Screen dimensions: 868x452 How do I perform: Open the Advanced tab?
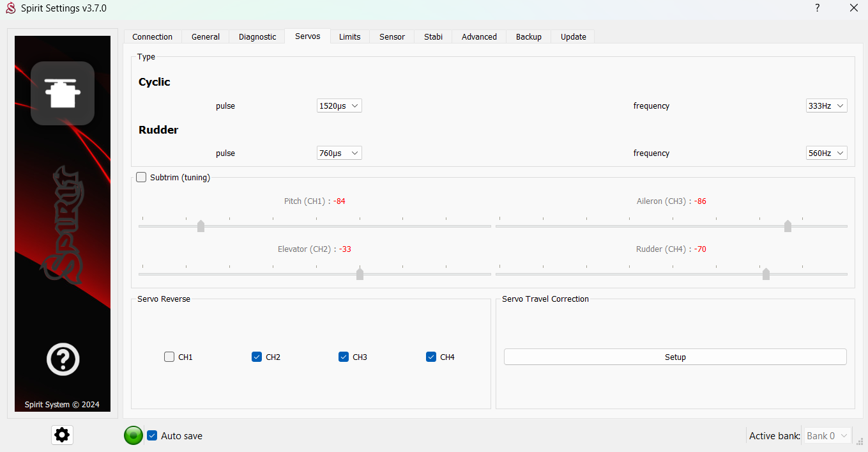479,36
